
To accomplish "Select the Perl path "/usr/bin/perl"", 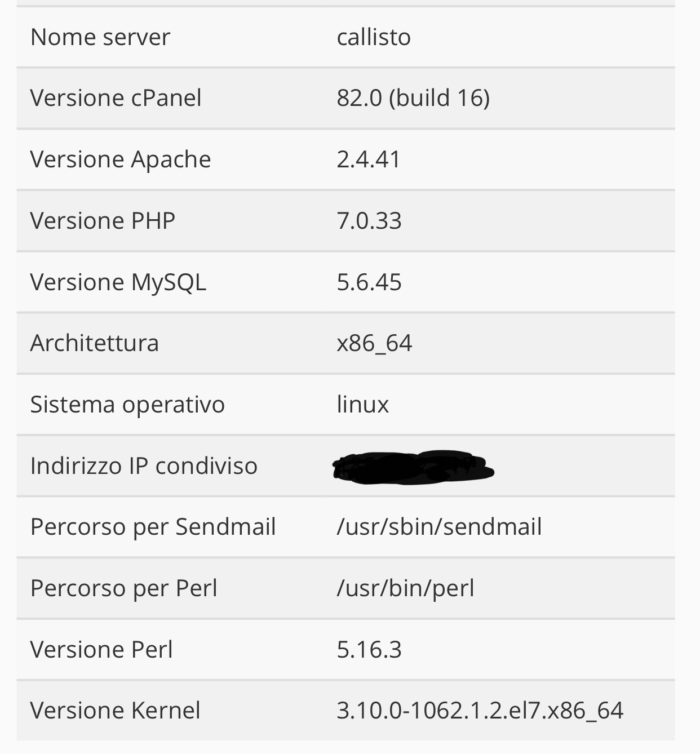I will point(405,588).
